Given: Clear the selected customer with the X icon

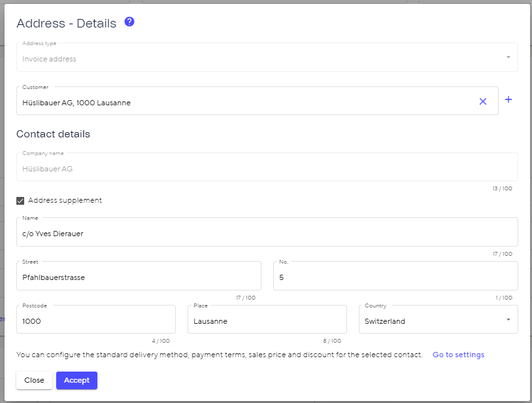Looking at the screenshot, I should (x=483, y=101).
